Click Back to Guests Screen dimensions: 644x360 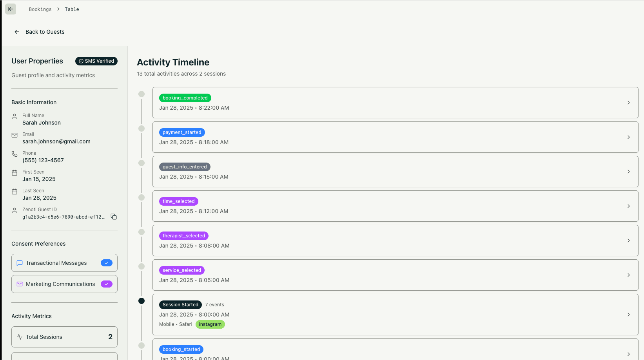coord(39,32)
